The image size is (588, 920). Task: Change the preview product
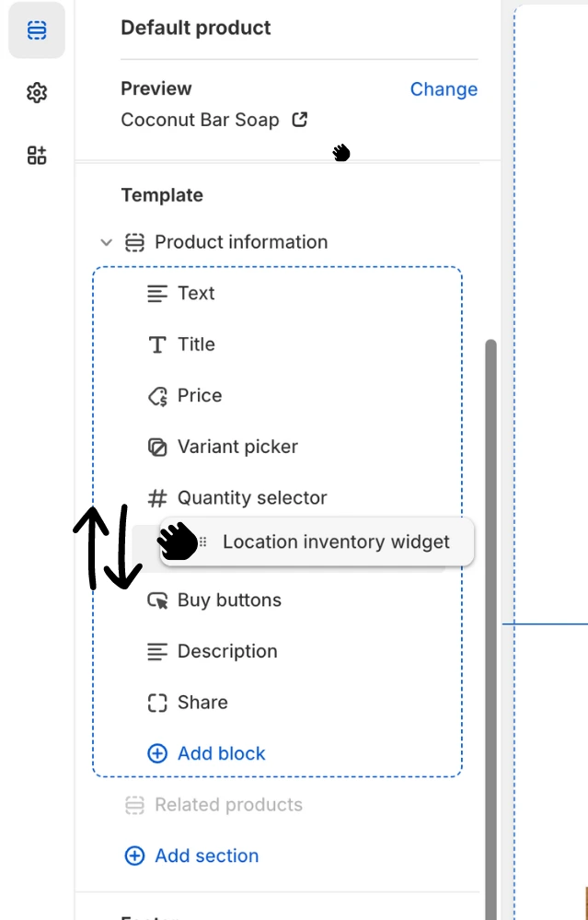(x=444, y=89)
